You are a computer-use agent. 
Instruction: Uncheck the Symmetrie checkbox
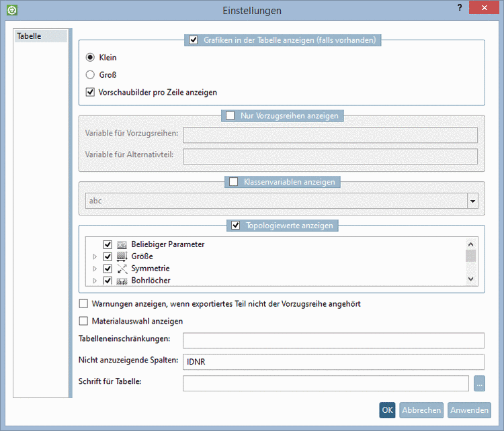108,269
